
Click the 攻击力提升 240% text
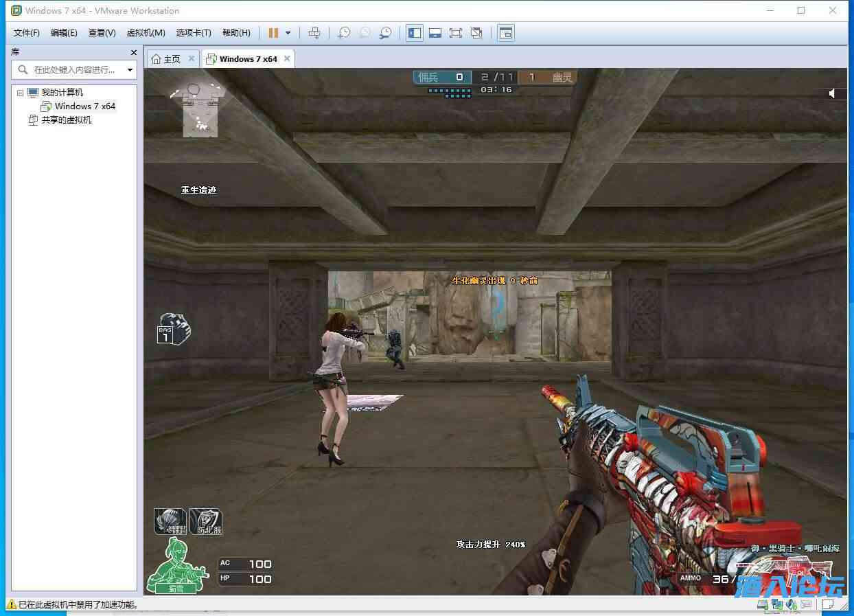click(x=491, y=544)
